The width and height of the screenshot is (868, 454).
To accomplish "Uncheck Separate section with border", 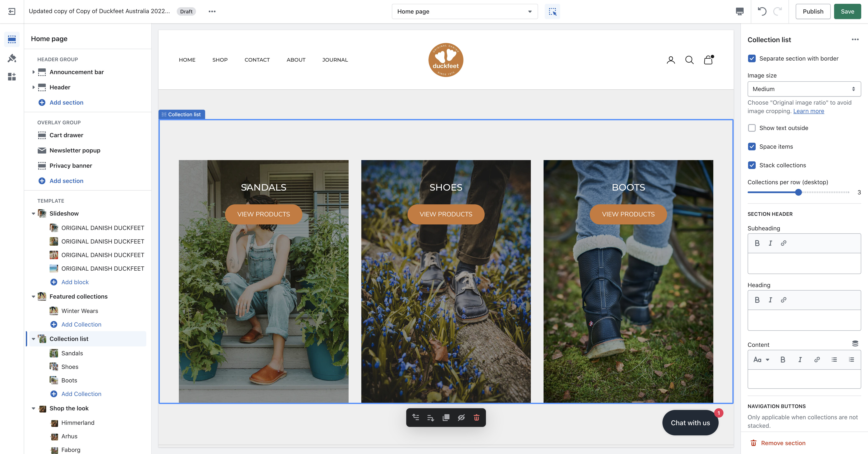I will (752, 59).
